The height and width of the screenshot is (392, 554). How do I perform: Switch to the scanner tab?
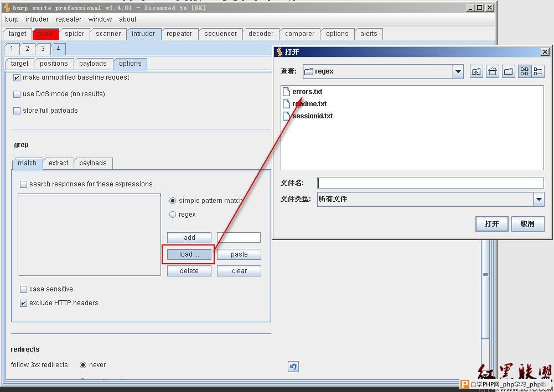click(108, 34)
